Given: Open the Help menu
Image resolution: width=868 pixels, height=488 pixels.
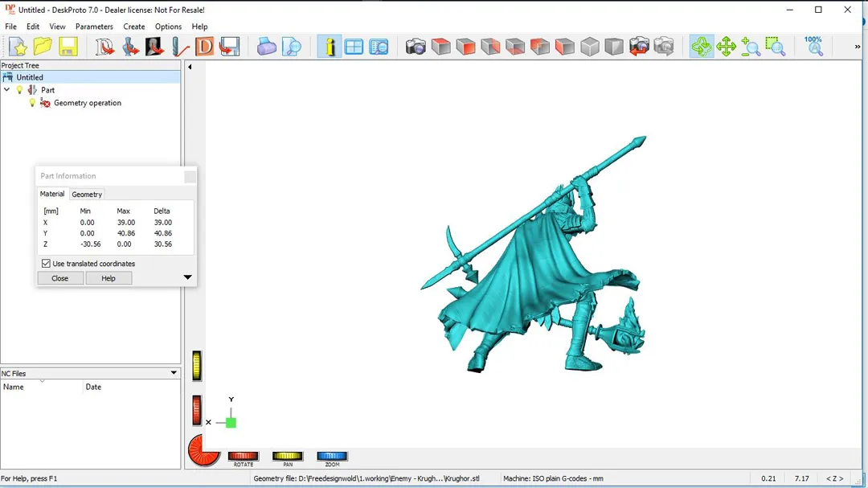Looking at the screenshot, I should pos(199,27).
